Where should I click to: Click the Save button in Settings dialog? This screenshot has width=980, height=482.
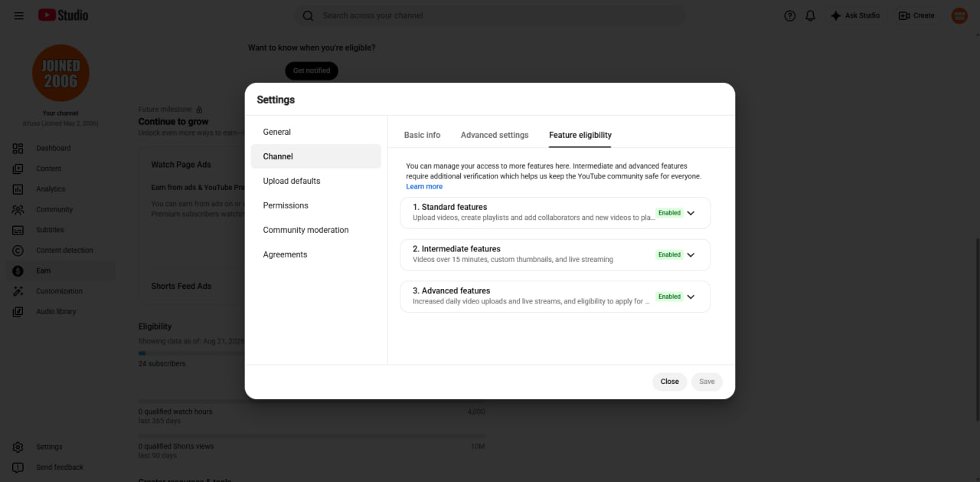[707, 382]
